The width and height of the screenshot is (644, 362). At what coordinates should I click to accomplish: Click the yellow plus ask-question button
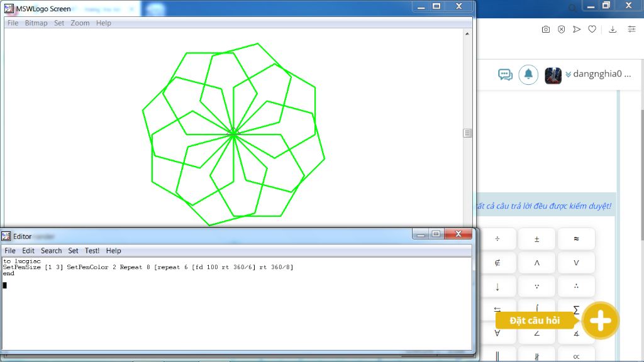tap(601, 321)
